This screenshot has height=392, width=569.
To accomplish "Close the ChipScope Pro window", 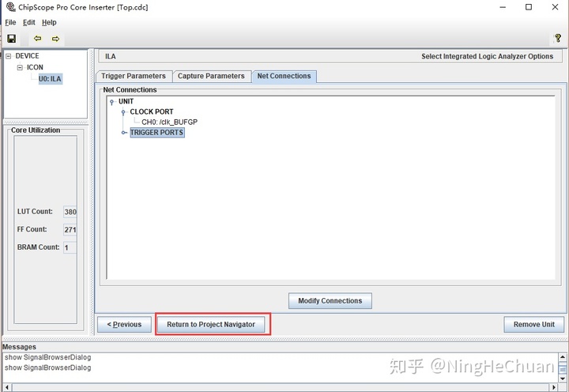I will [556, 7].
